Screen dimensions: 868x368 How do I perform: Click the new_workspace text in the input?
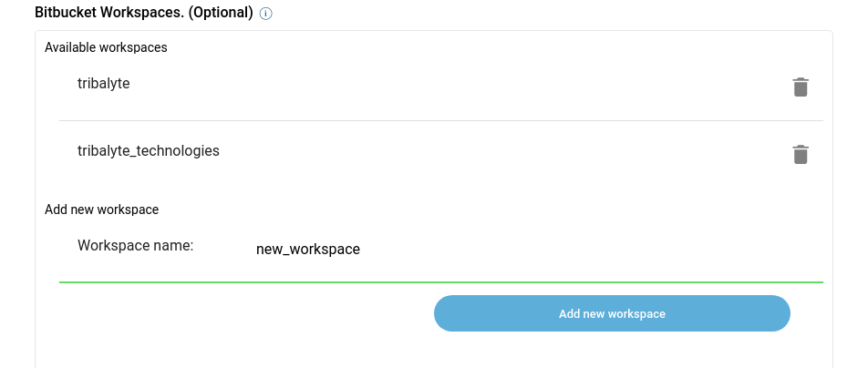click(x=308, y=250)
